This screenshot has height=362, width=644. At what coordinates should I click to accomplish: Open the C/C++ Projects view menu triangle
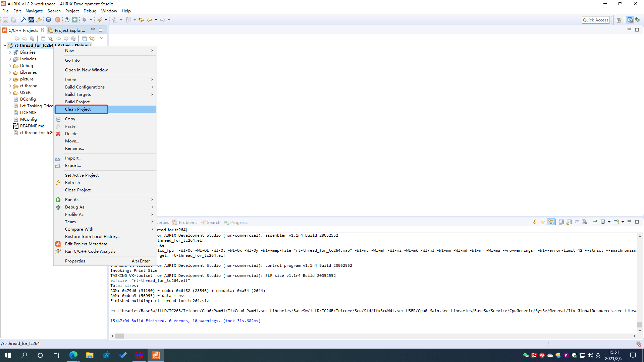(x=102, y=38)
